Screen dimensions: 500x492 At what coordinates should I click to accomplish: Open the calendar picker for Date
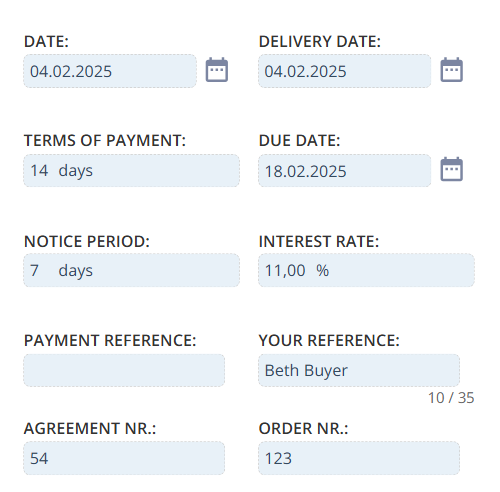click(217, 70)
